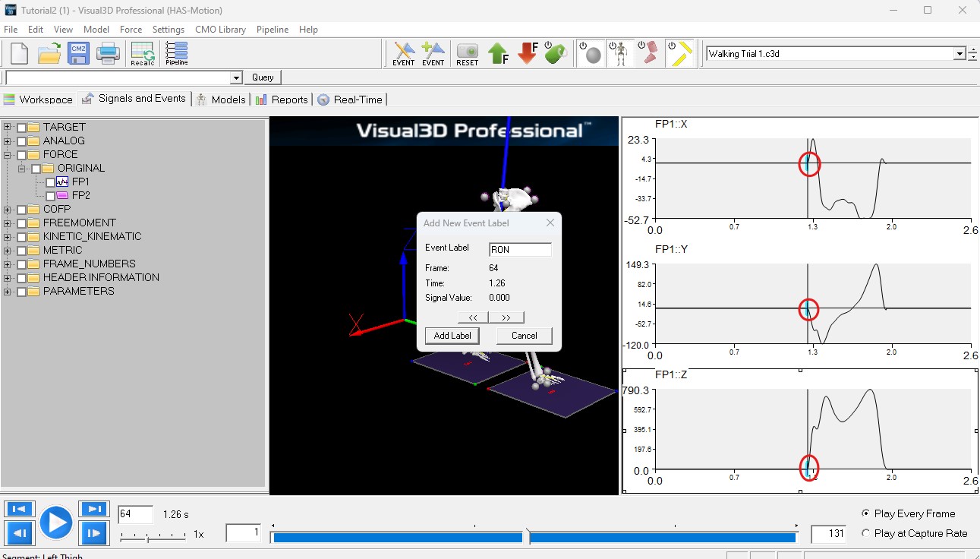This screenshot has height=559, width=980.
Task: Click the >> next frame dialog button
Action: tap(506, 317)
